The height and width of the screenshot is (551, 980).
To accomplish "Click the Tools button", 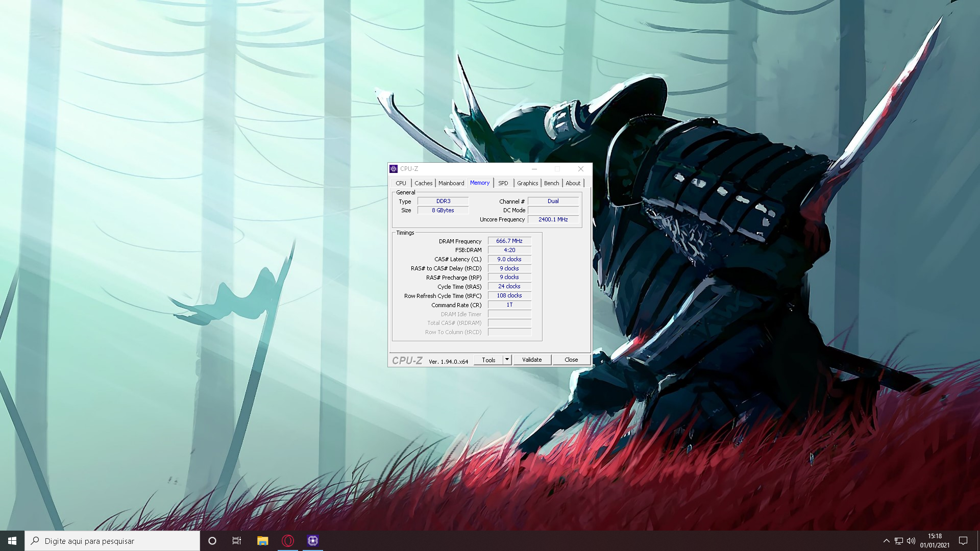I will click(x=488, y=360).
